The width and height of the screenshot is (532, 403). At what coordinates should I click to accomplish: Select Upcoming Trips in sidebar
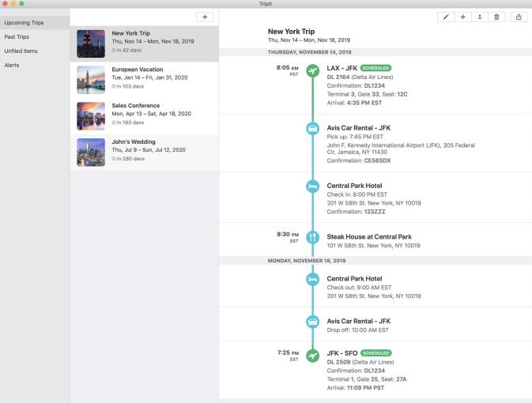point(35,23)
